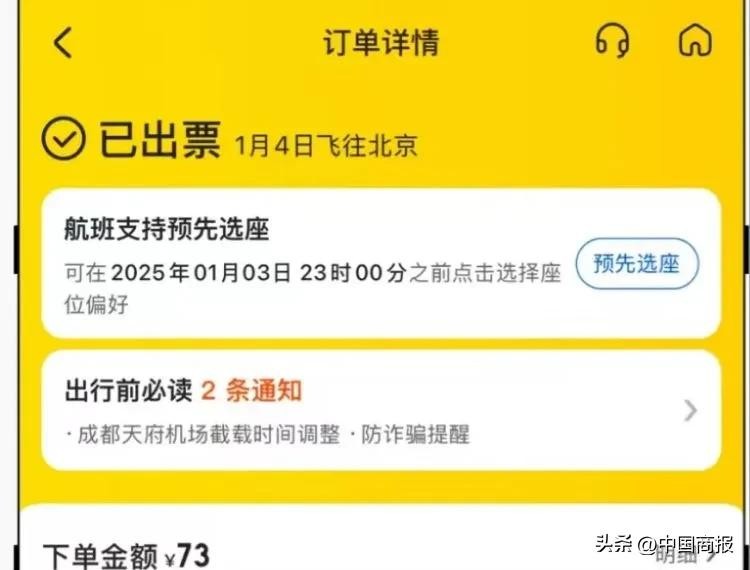Viewport: 750px width, 570px height.
Task: Go to home via house icon
Action: pyautogui.click(x=695, y=41)
